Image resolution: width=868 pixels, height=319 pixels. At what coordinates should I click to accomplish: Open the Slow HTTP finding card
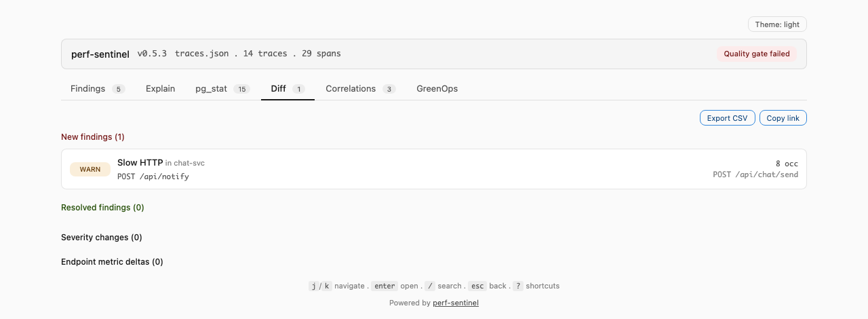pos(434,169)
